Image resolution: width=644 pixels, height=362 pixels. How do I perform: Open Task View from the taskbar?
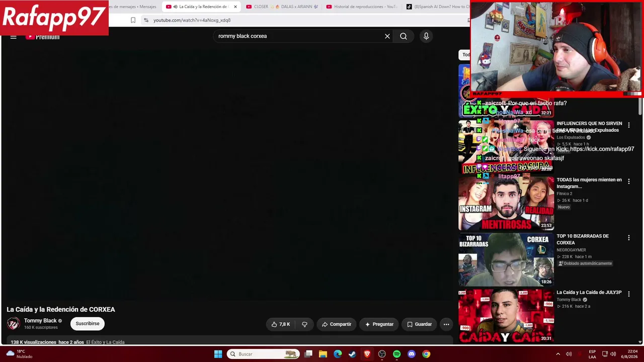(308, 354)
